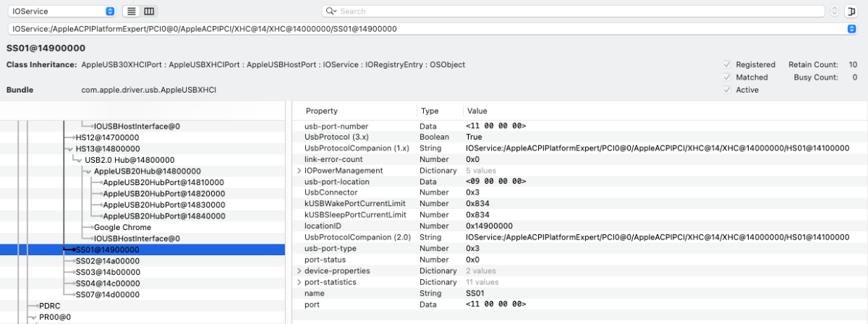Click the search result stepper arrows

(x=835, y=12)
